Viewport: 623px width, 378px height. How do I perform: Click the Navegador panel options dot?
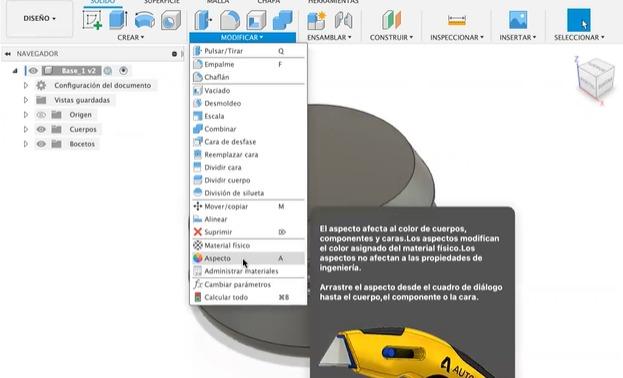(174, 54)
